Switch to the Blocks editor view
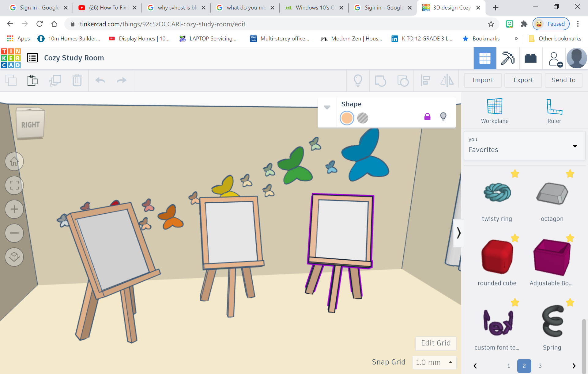This screenshot has width=588, height=374. tap(530, 58)
